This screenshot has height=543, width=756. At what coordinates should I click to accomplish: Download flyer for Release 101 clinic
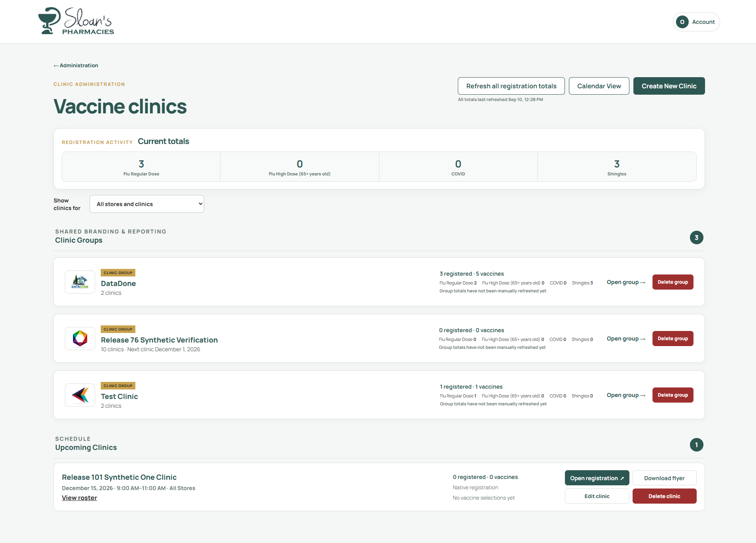(x=664, y=478)
